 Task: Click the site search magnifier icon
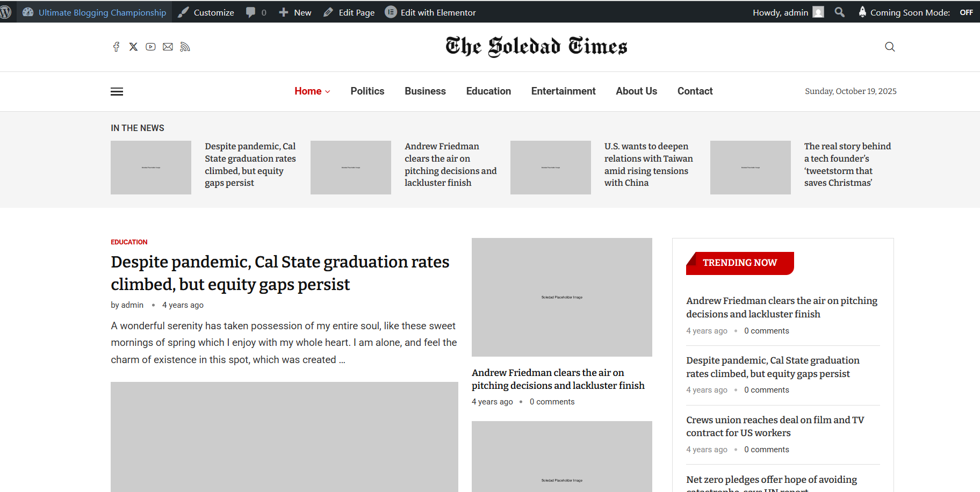tap(890, 47)
